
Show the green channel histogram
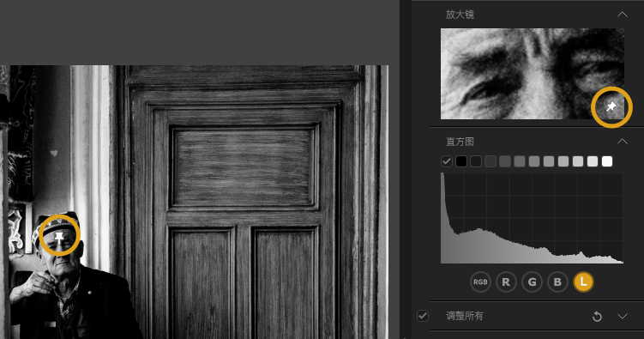pos(532,281)
